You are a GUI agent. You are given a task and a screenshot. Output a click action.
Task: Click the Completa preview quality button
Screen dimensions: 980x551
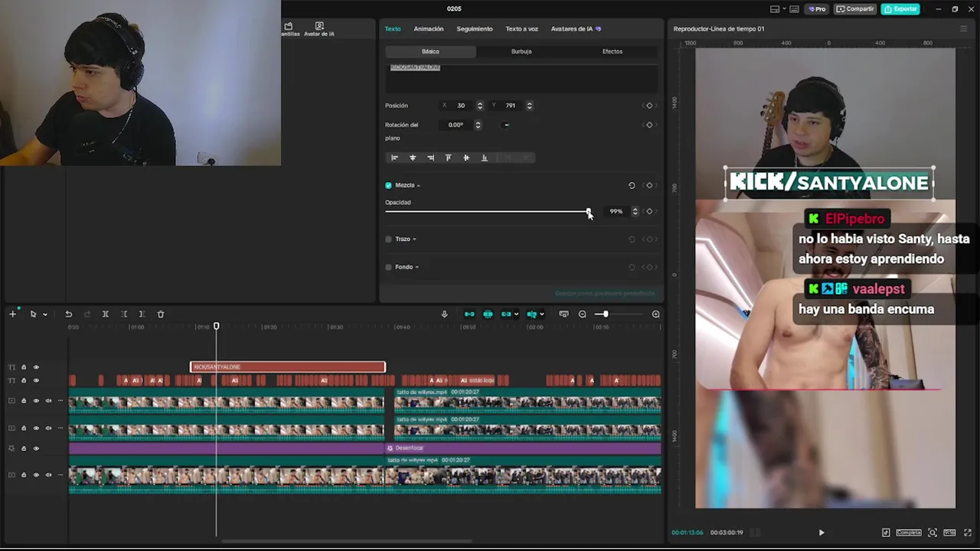click(909, 533)
